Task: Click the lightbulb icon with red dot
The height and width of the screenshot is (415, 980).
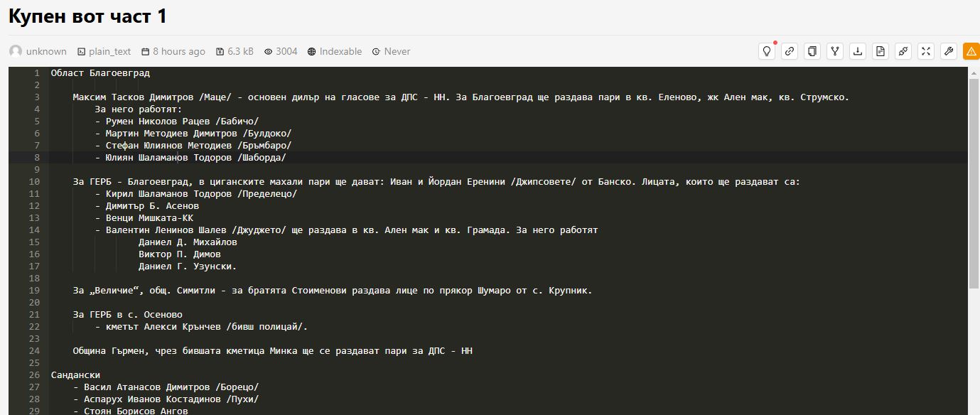Action: click(x=767, y=51)
